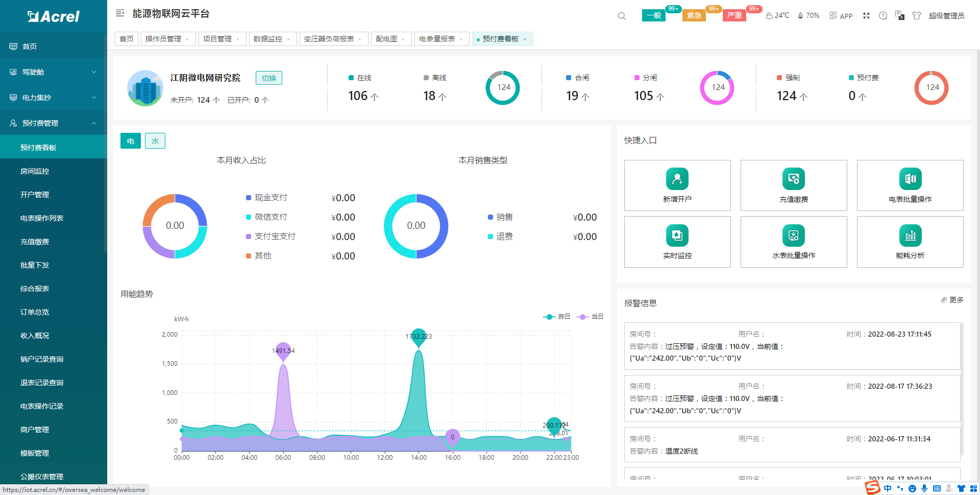The height and width of the screenshot is (495, 980).
Task: Click the sidebar collapse hamburger icon
Action: [120, 13]
